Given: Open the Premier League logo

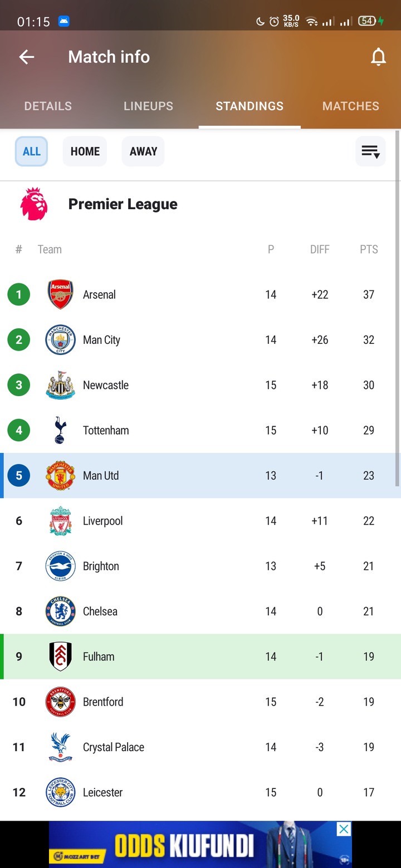Looking at the screenshot, I should (x=34, y=204).
